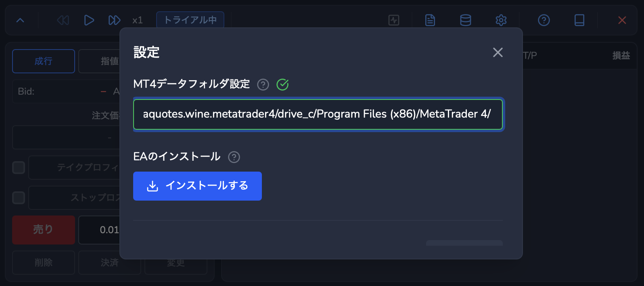Close the 設定 settings dialog
644x286 pixels.
(498, 52)
